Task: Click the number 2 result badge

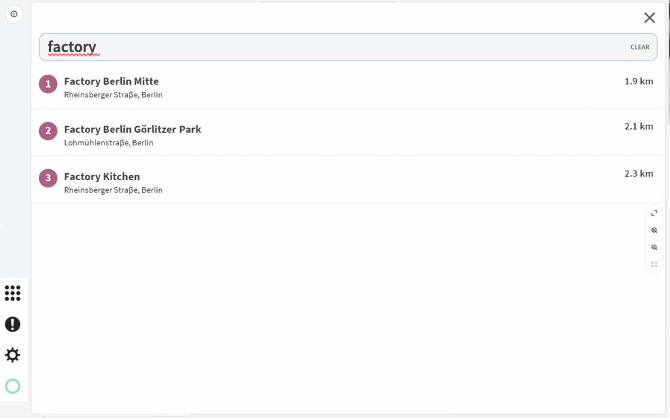Action: [48, 131]
